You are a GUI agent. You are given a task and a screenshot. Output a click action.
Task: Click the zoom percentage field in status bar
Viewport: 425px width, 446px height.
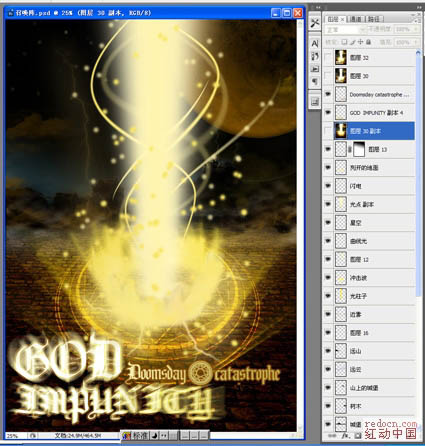16,436
